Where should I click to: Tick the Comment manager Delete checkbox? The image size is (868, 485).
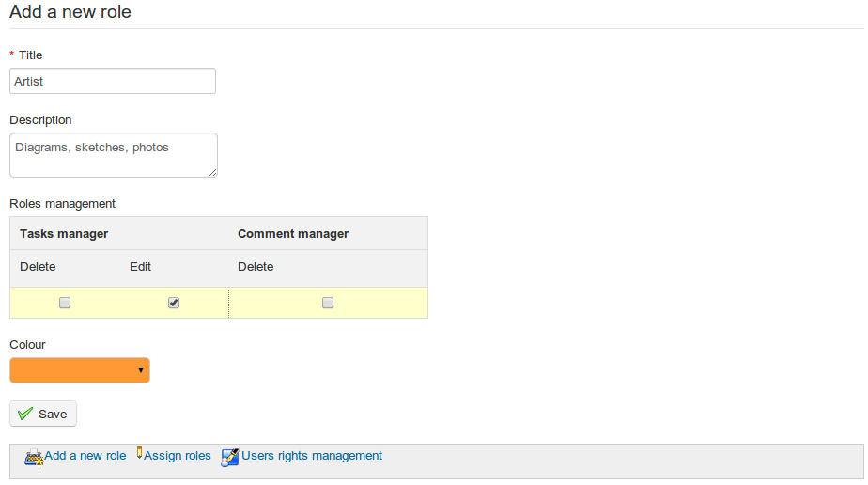tap(328, 303)
